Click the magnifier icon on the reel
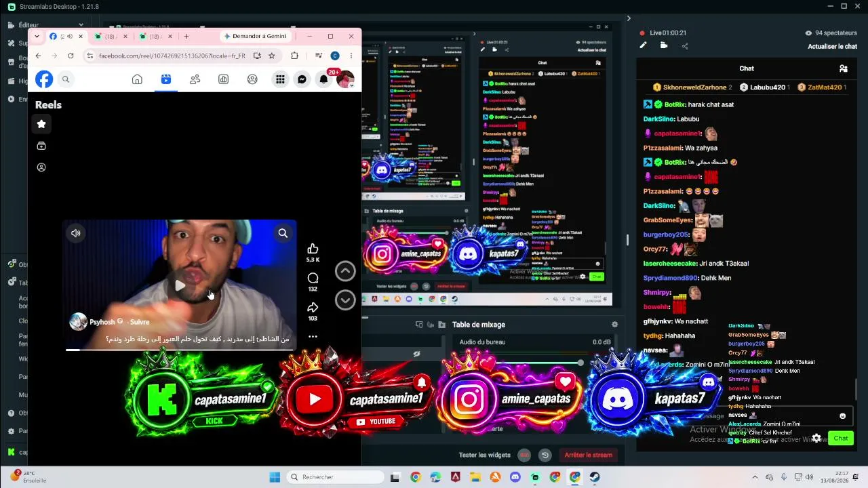 [x=283, y=233]
